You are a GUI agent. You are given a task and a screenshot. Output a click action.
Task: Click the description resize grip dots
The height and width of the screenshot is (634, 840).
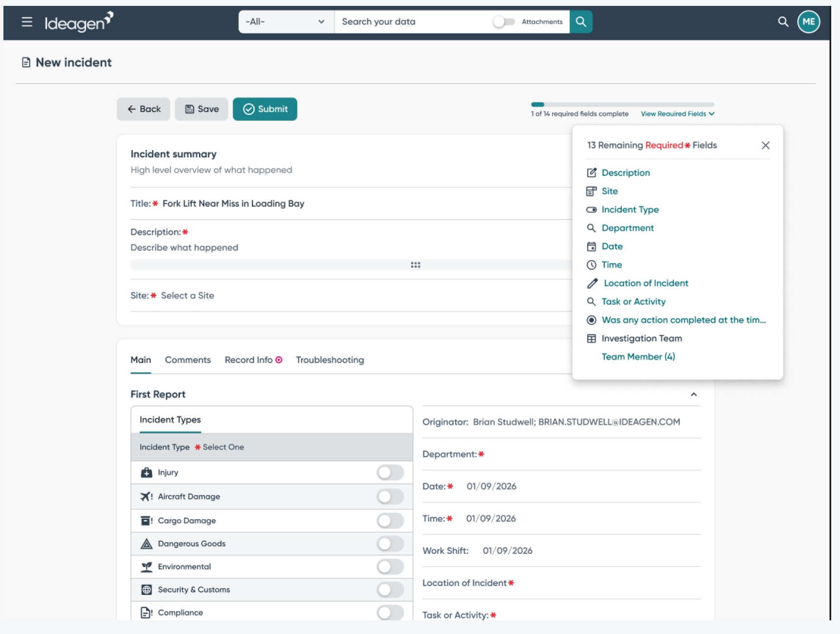click(416, 265)
